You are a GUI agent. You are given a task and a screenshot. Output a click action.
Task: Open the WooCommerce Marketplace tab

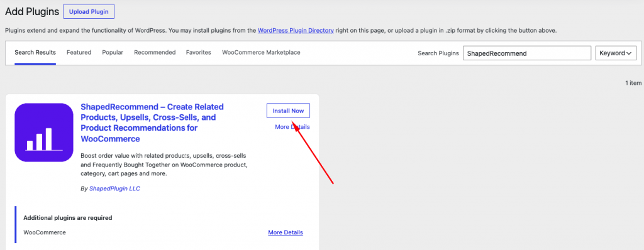(261, 53)
